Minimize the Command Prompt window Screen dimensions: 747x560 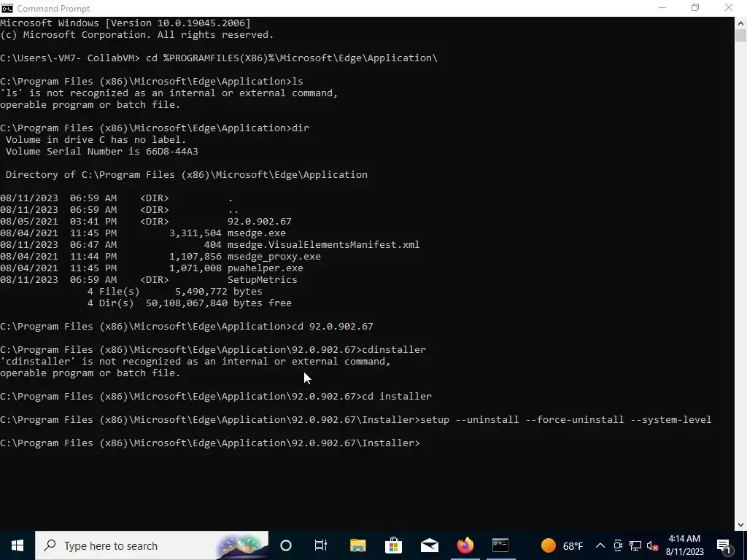coord(662,8)
